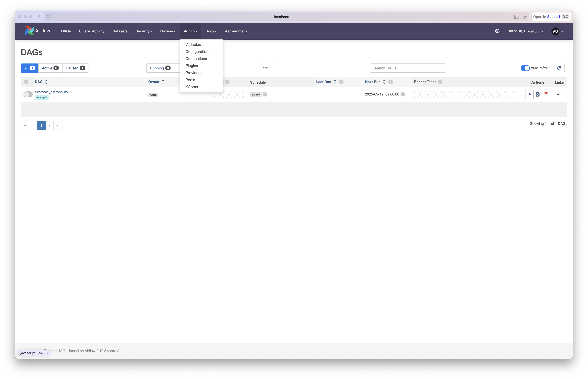Click the reparse DAG icon
This screenshot has width=588, height=379.
[x=538, y=94]
